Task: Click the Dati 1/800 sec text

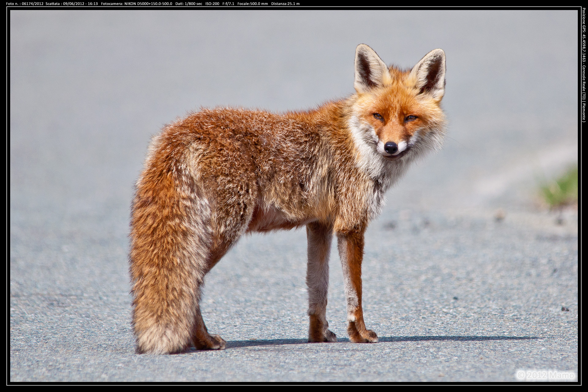Action: tap(189, 4)
